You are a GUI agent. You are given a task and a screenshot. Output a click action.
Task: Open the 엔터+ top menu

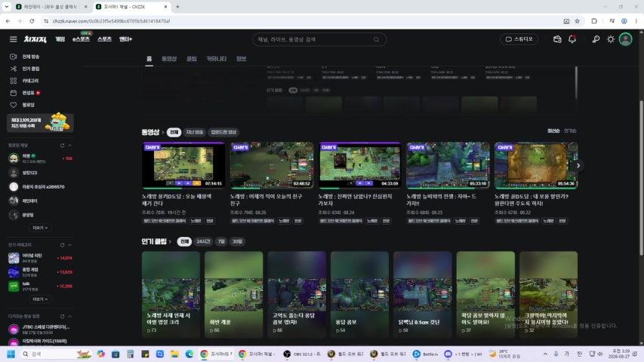click(x=125, y=39)
